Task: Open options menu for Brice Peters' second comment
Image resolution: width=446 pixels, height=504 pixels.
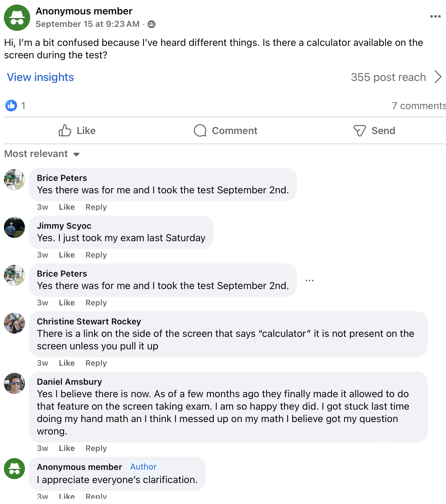Action: [309, 281]
